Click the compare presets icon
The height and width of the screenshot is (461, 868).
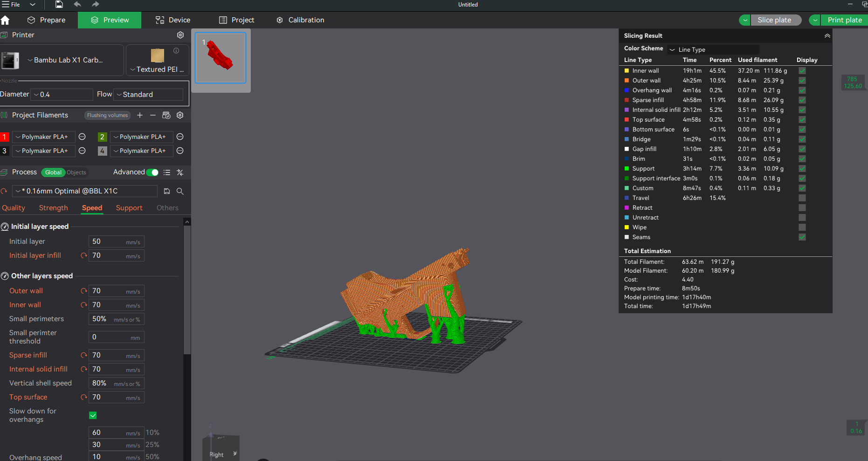tap(180, 172)
